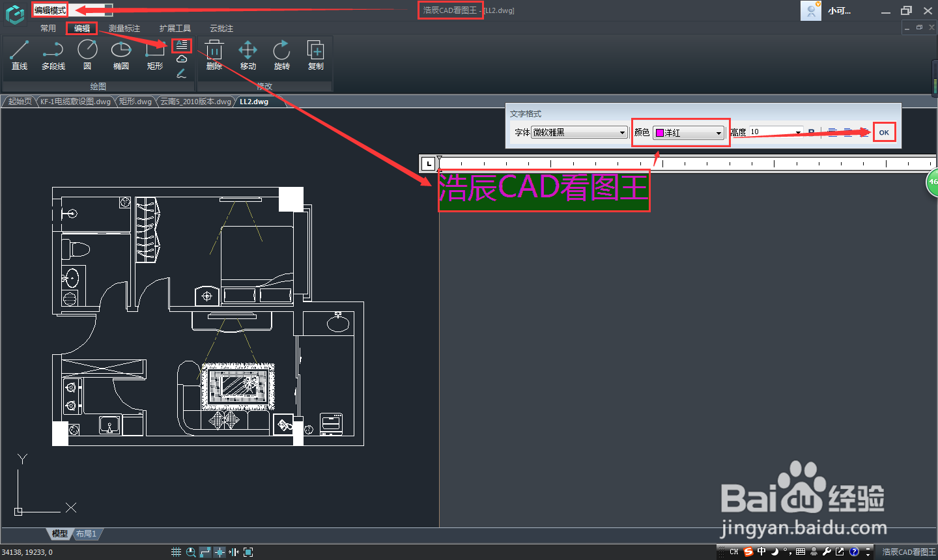Click the 删除 delete tool
This screenshot has height=560, width=938.
pos(214,55)
